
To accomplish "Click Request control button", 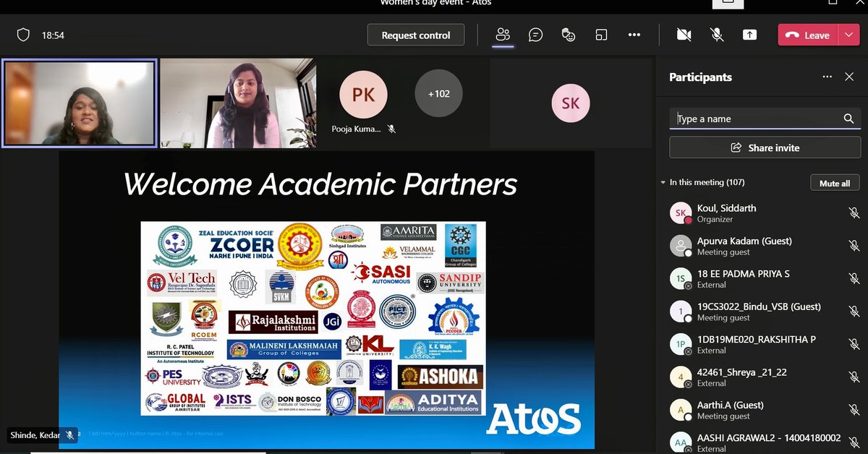I will coord(416,35).
